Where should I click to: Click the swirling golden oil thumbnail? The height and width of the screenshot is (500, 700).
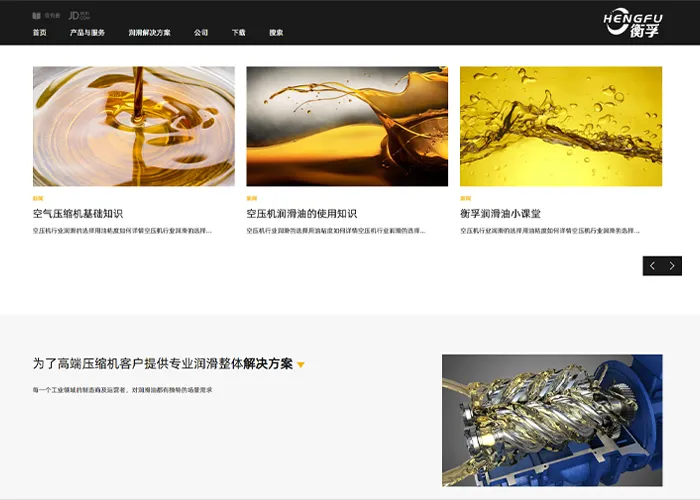click(134, 126)
